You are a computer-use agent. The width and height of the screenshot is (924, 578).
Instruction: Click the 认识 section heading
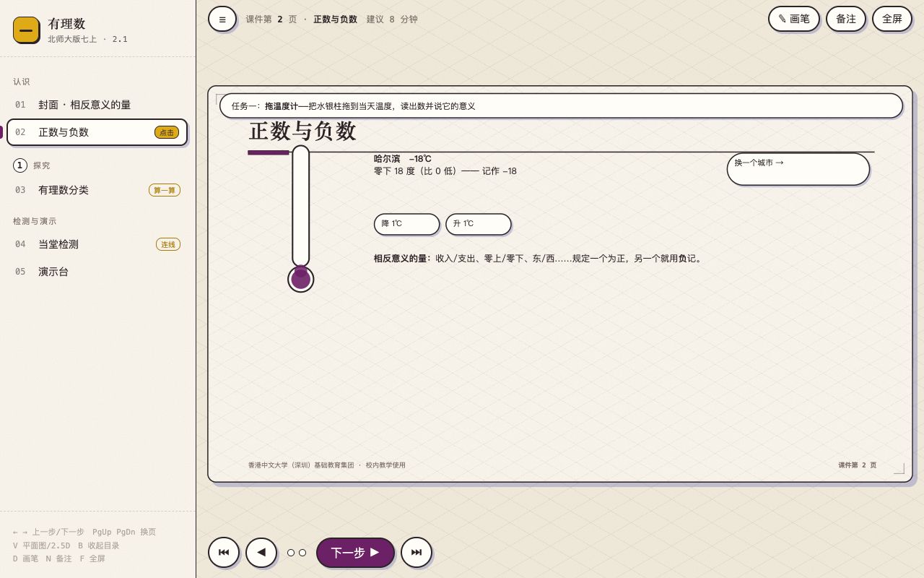click(22, 82)
